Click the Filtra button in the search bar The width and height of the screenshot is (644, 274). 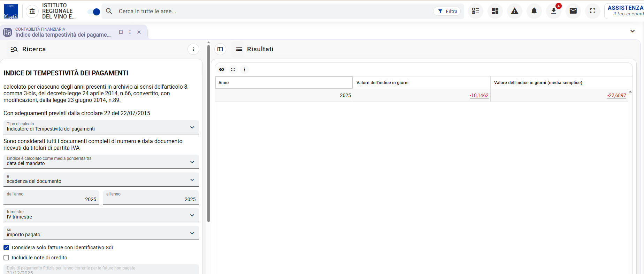447,11
